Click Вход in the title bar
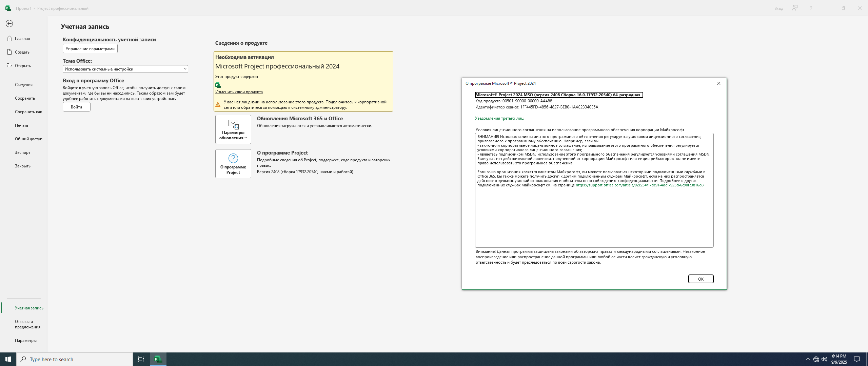868x366 pixels. pyautogui.click(x=778, y=8)
